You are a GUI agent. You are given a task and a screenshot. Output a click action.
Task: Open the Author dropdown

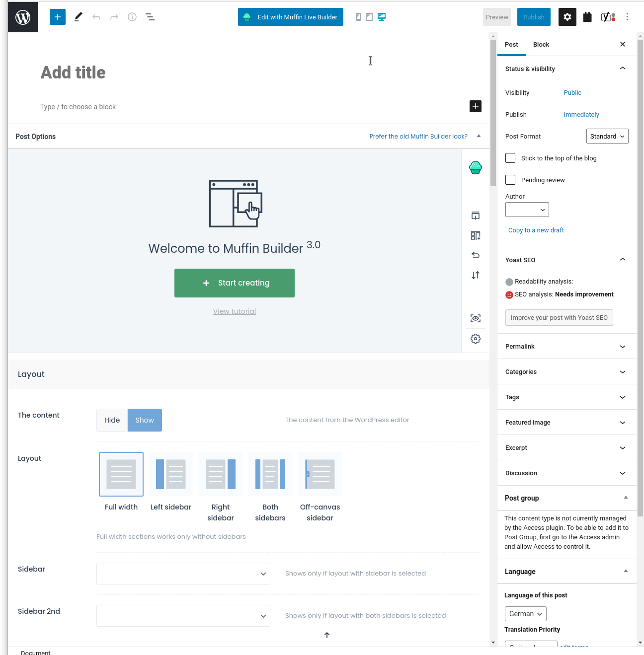point(527,210)
